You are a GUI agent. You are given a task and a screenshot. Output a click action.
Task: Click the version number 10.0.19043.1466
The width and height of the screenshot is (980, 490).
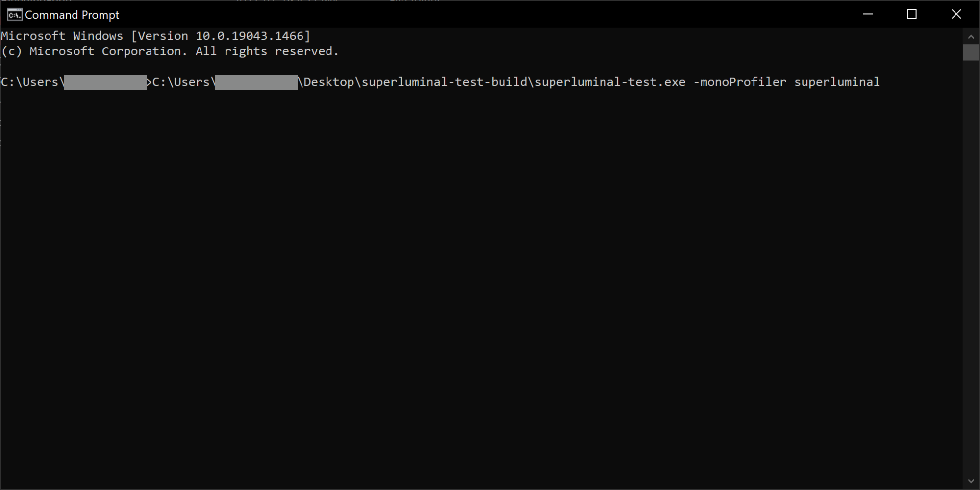[250, 36]
